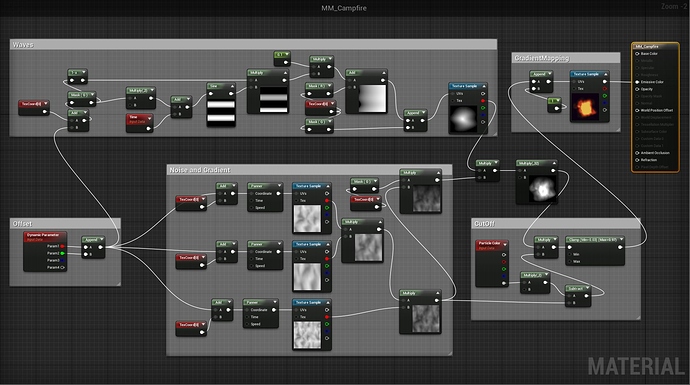Click Param2 green output pin
690x385 pixels.
click(62, 253)
